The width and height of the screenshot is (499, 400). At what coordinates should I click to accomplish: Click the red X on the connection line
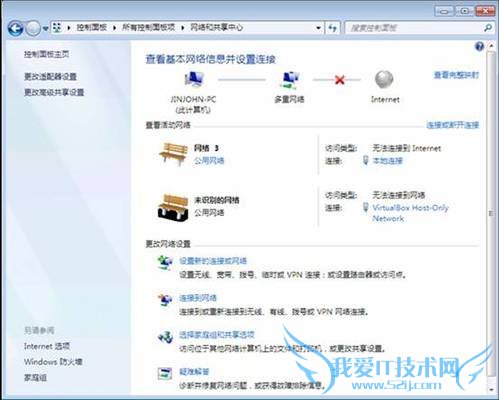(x=340, y=80)
